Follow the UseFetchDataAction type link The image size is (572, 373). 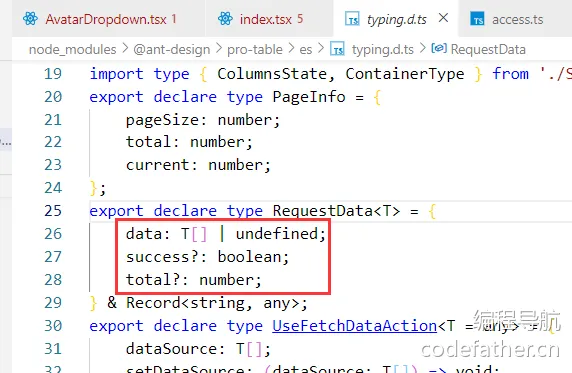354,326
